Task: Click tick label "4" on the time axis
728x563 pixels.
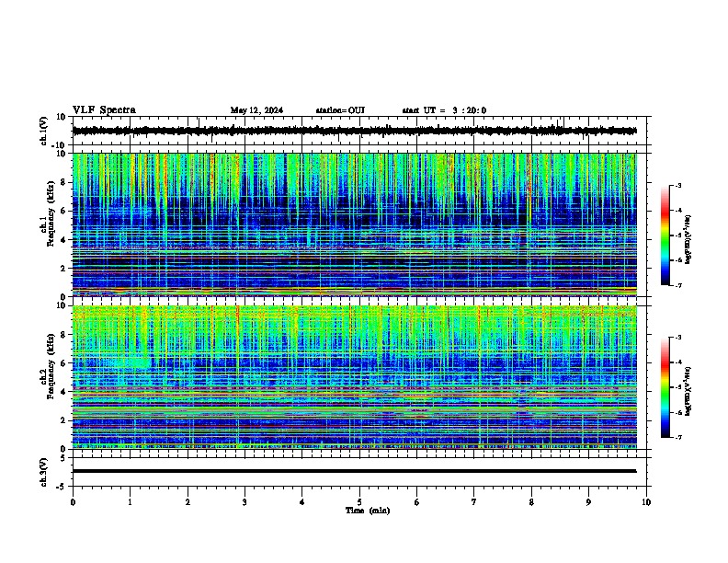Action: point(302,502)
